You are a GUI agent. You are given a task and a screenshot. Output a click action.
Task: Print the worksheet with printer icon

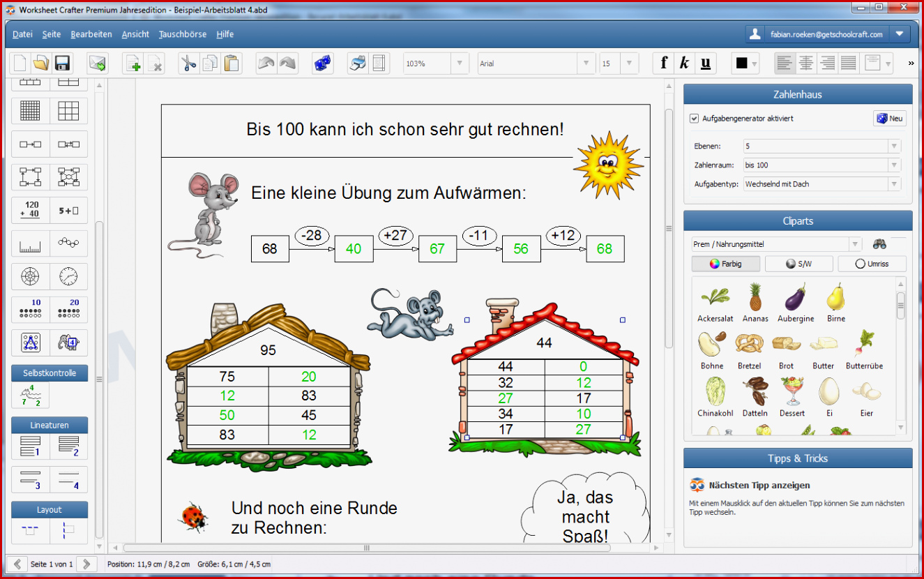click(x=358, y=63)
